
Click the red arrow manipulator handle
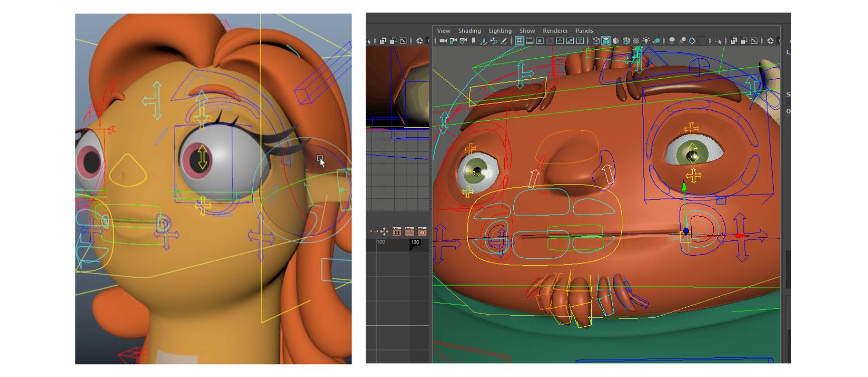click(741, 235)
